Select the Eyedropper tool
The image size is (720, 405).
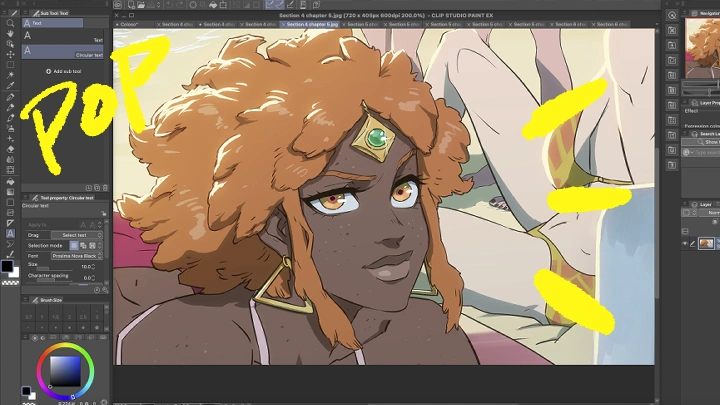[10, 85]
